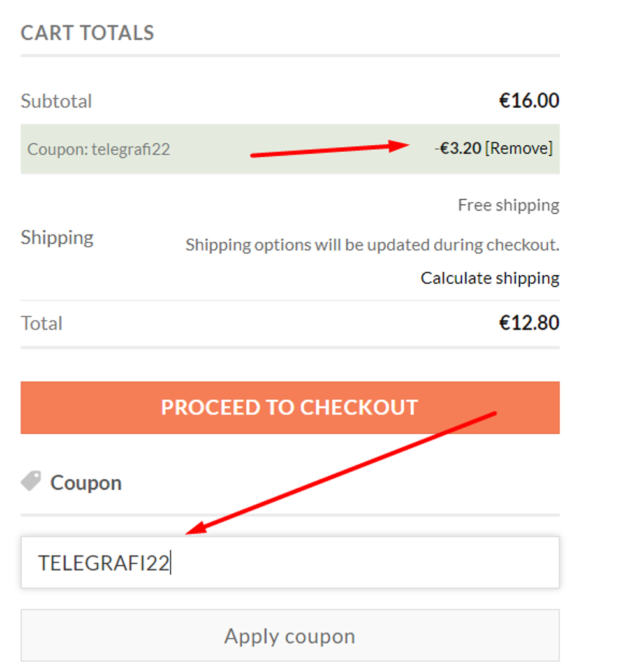
Task: Click the Apply coupon button
Action: [x=290, y=636]
